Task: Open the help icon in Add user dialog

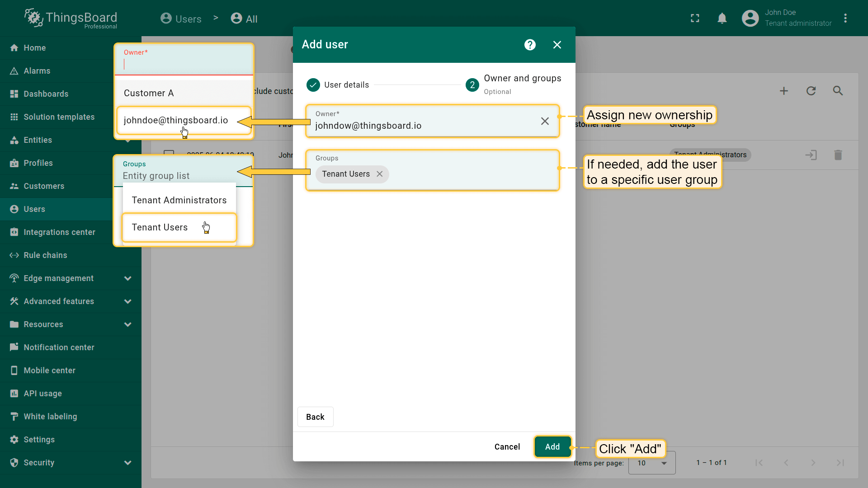Action: (530, 45)
